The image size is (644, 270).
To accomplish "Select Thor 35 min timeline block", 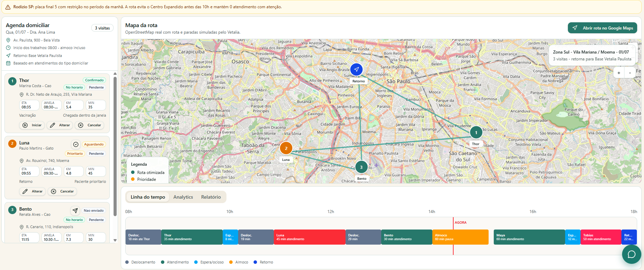I will click(192, 237).
